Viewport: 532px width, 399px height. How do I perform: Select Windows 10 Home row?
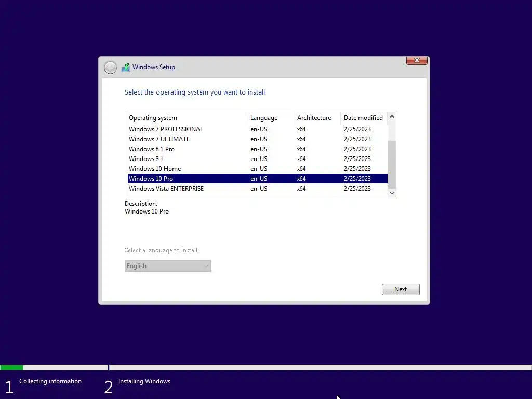pyautogui.click(x=258, y=169)
